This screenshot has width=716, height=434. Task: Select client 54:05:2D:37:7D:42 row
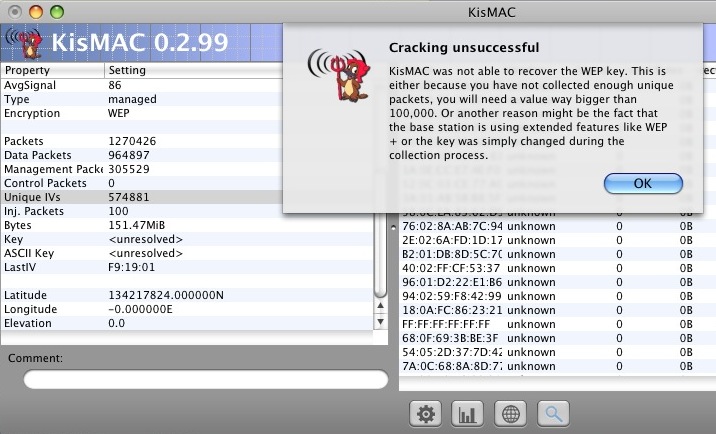click(557, 353)
